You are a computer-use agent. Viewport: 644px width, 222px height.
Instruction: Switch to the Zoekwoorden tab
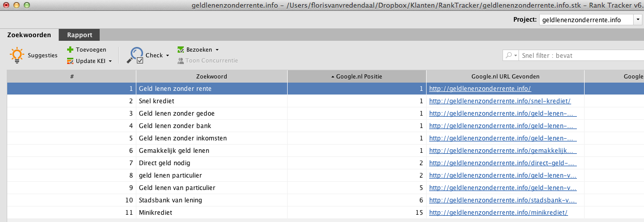click(29, 35)
